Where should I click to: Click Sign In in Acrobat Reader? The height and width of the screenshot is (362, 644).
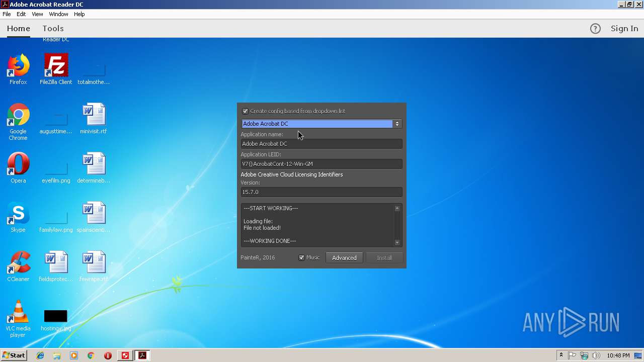[x=624, y=29]
